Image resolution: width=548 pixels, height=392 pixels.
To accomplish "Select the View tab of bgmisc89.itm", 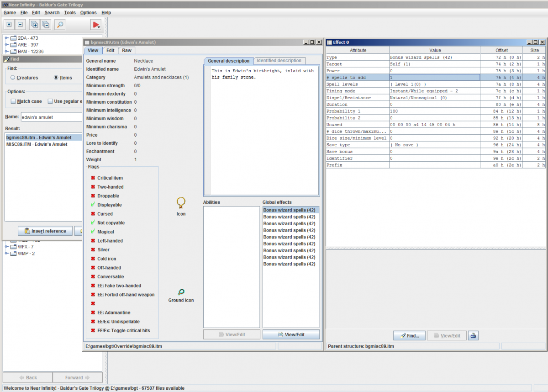I will tap(93, 50).
